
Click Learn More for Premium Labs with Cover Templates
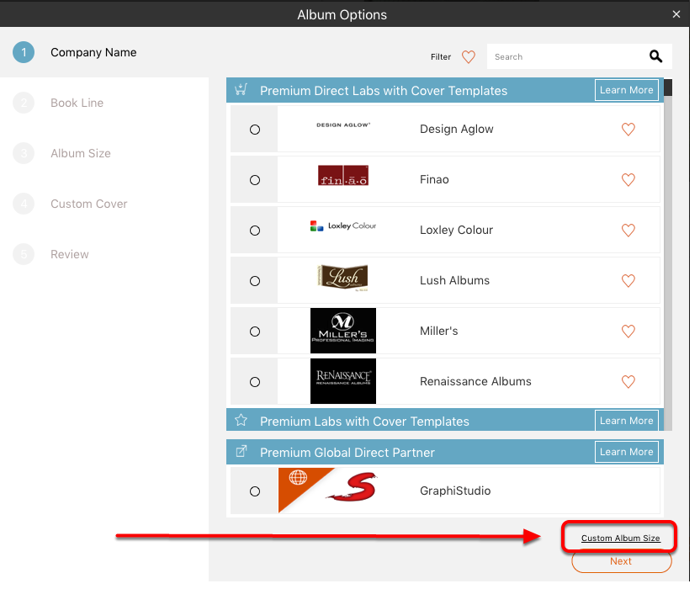[626, 421]
